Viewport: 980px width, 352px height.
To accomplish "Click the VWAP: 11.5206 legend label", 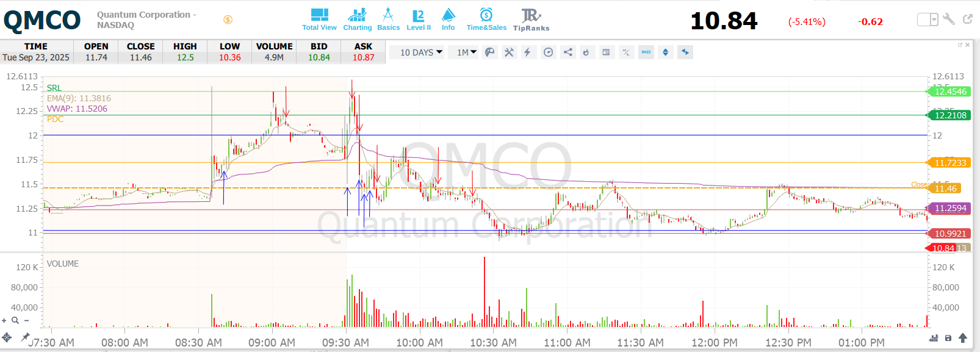I will point(77,109).
